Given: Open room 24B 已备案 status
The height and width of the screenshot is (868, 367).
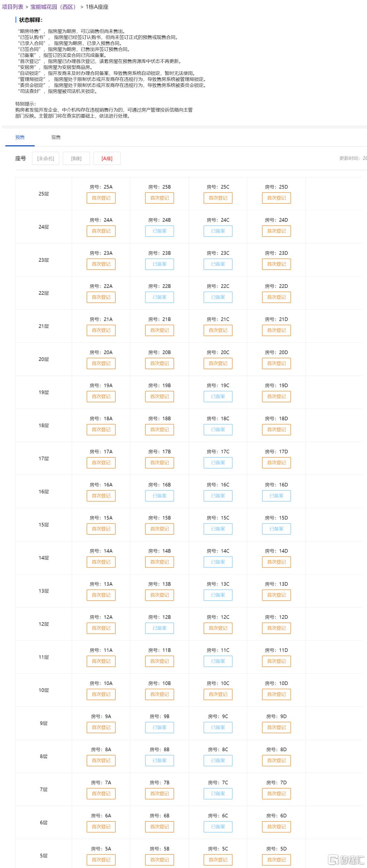Looking at the screenshot, I should click(x=159, y=231).
